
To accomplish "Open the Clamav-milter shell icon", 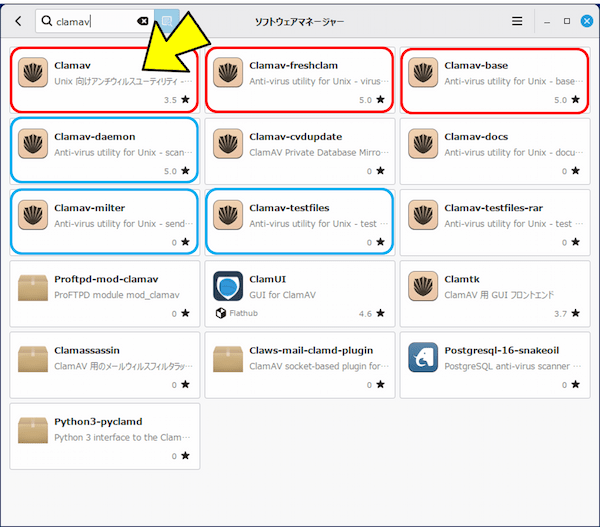I will tap(33, 215).
